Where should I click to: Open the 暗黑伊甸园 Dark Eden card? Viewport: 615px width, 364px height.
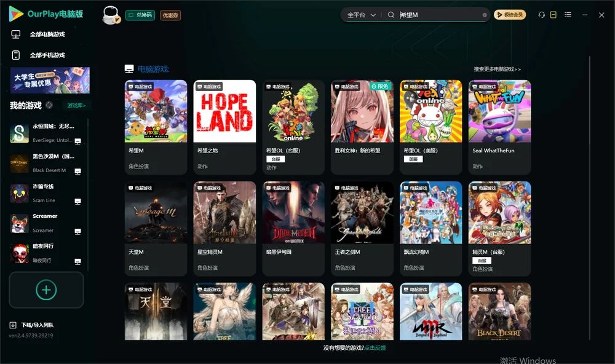[293, 229]
